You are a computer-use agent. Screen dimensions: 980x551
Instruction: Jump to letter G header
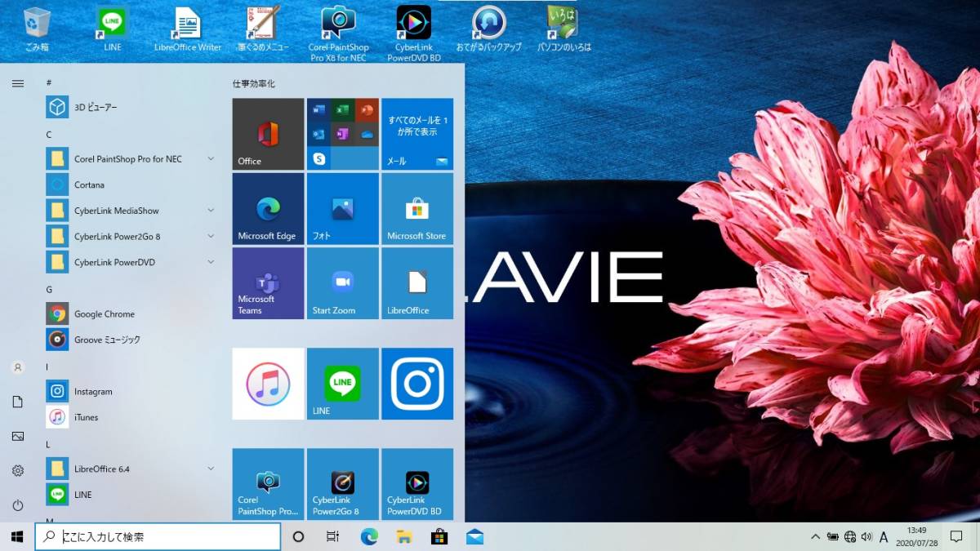click(x=49, y=289)
